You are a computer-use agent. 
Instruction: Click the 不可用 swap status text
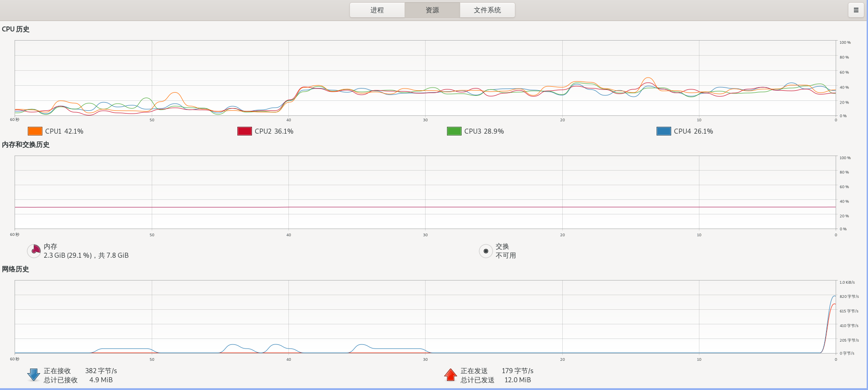click(x=506, y=255)
